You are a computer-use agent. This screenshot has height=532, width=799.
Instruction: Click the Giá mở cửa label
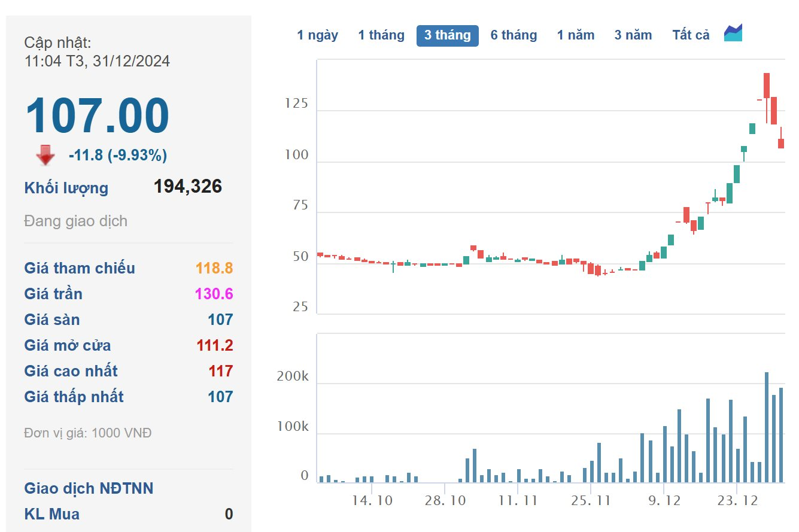(x=68, y=345)
